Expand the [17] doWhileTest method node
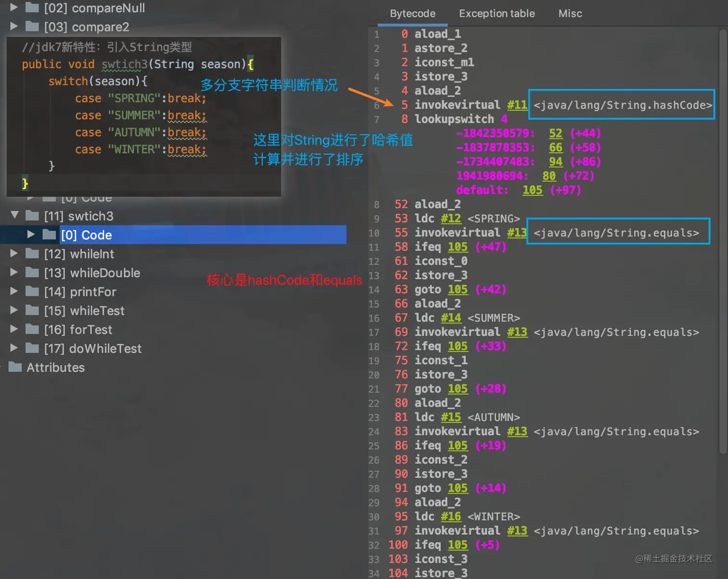Image resolution: width=728 pixels, height=579 pixels. pos(14,348)
